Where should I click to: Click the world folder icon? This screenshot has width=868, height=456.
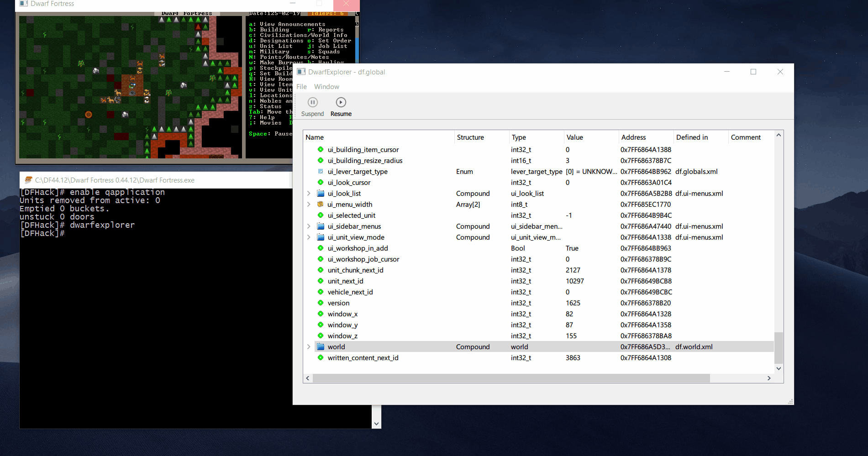[x=321, y=347]
